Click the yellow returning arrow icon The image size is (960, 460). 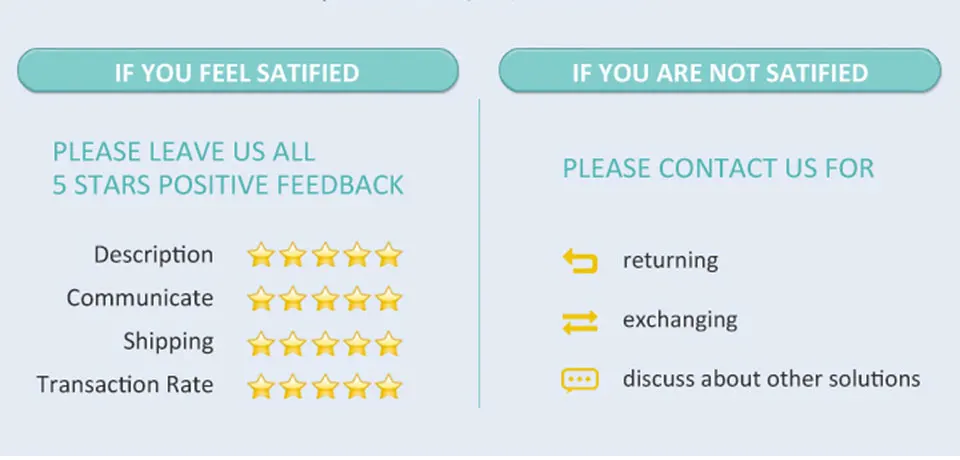(x=580, y=260)
